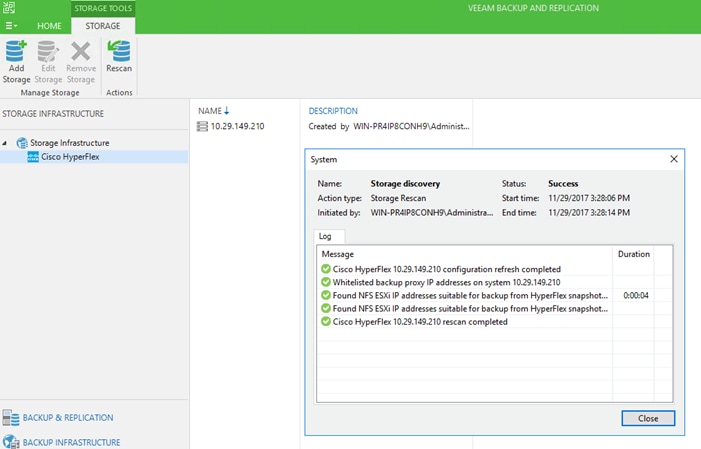
Task: Collapse the Storage Infrastructure tree node
Action: pyautogui.click(x=4, y=143)
